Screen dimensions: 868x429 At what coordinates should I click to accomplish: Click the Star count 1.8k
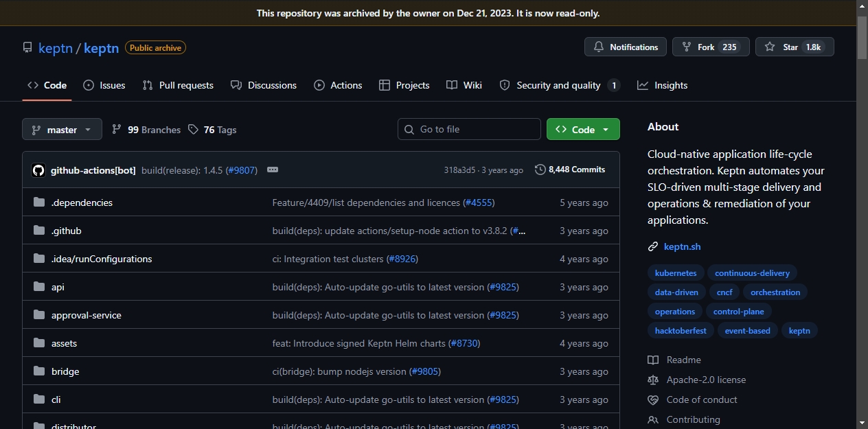tap(813, 47)
